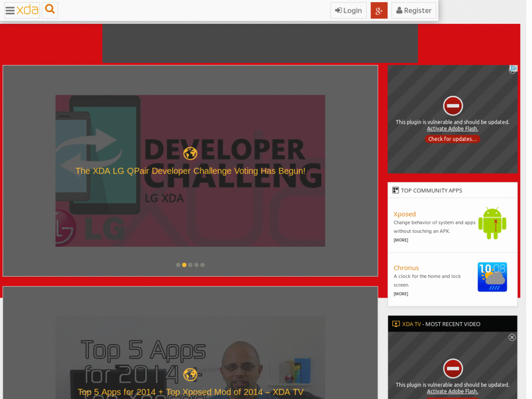Click 'Activate Adobe Flash.' in the top ad
The image size is (532, 399).
tap(453, 129)
